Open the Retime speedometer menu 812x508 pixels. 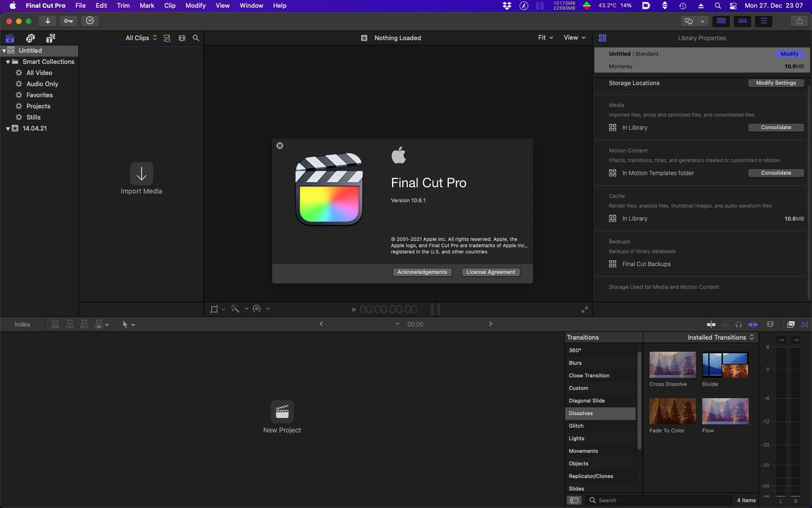(x=257, y=309)
